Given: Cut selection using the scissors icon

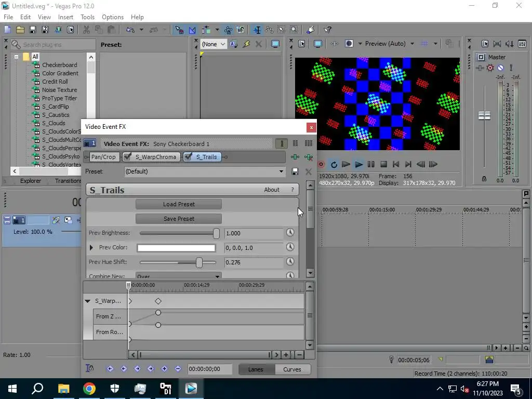Looking at the screenshot, I should coord(86,30).
